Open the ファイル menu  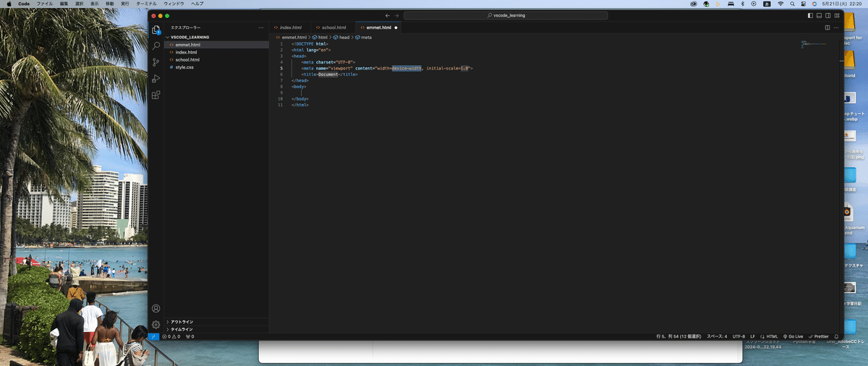point(45,4)
